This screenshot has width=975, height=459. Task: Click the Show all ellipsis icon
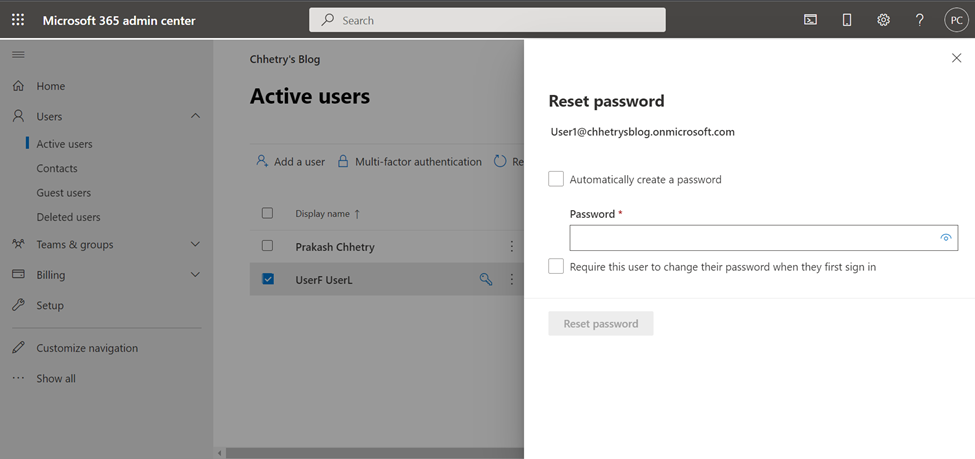[x=19, y=378]
